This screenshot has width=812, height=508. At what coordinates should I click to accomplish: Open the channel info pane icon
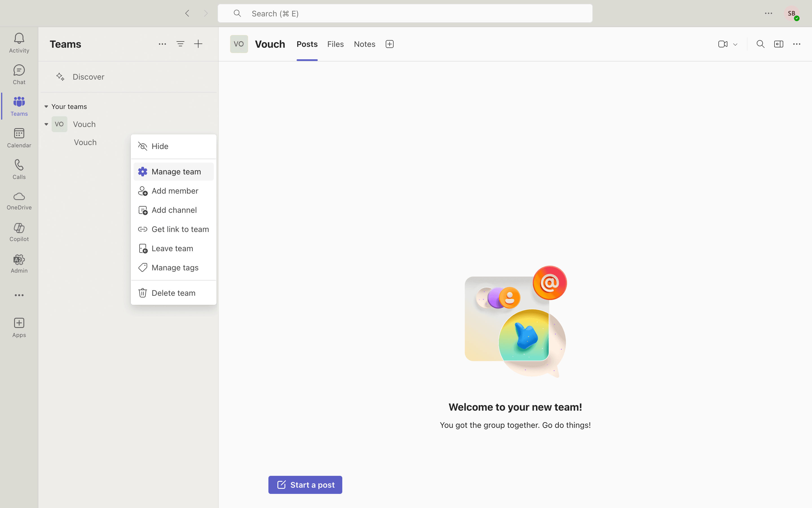(x=779, y=44)
